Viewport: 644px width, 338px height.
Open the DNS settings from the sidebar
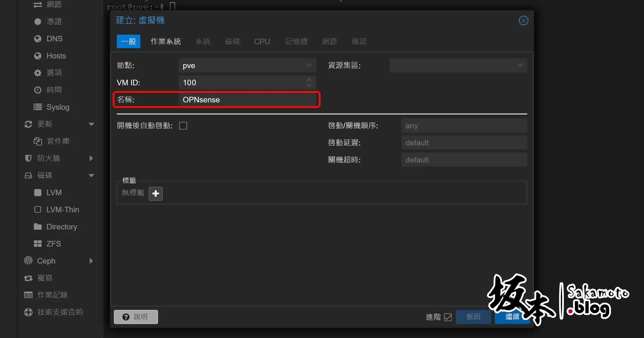[x=54, y=38]
